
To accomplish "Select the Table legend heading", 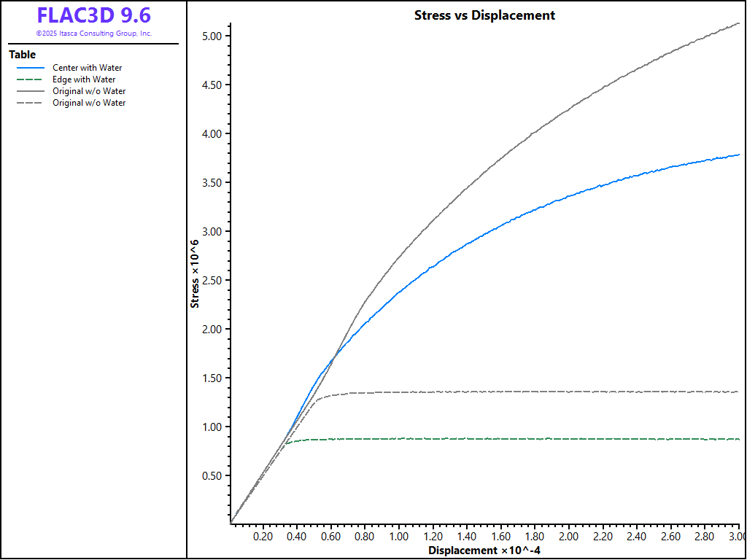I will pyautogui.click(x=22, y=55).
